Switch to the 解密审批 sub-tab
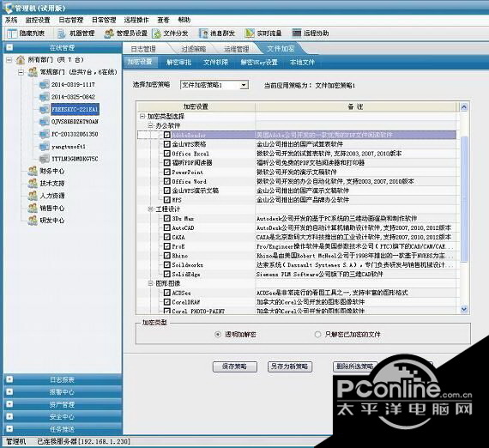 178,62
